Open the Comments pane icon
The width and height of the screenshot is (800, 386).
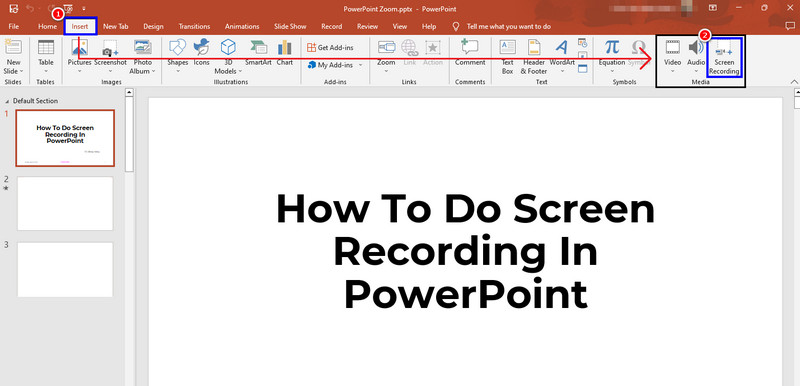tap(790, 26)
